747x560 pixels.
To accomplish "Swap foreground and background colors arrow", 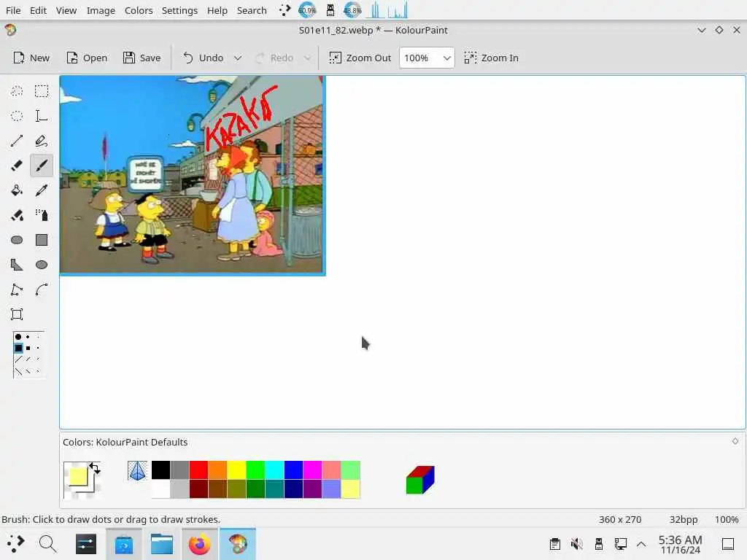I will pos(95,468).
